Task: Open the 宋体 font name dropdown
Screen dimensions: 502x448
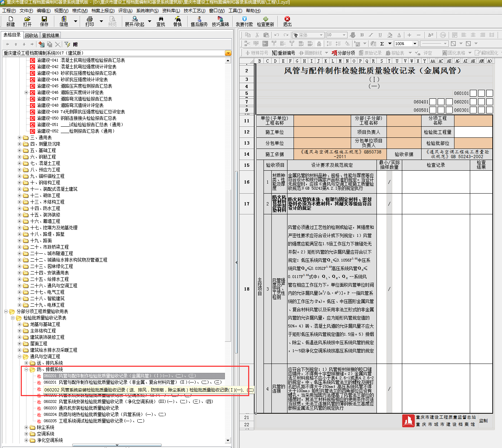Action: coord(321,35)
